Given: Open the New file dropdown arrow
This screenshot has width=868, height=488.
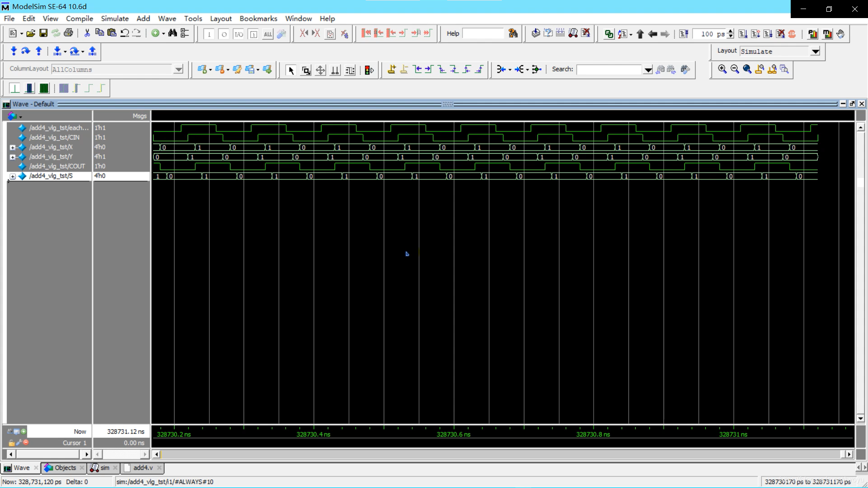Looking at the screenshot, I should [x=21, y=34].
